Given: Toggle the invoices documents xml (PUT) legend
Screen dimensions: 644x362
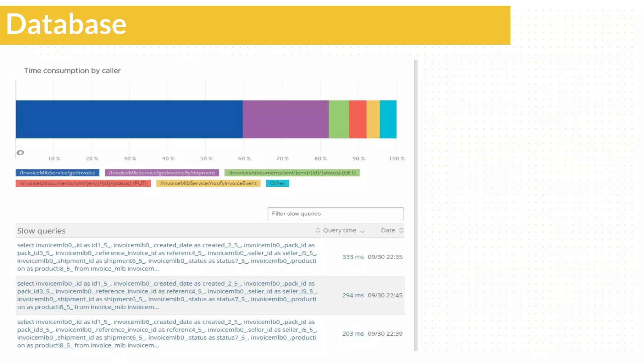Looking at the screenshot, I should click(x=83, y=183).
